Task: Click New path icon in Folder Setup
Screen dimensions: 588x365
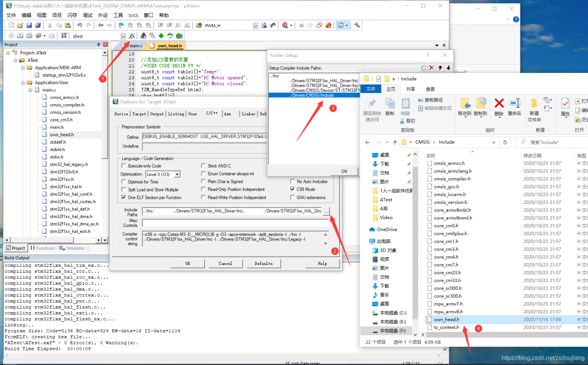Action: (x=424, y=68)
